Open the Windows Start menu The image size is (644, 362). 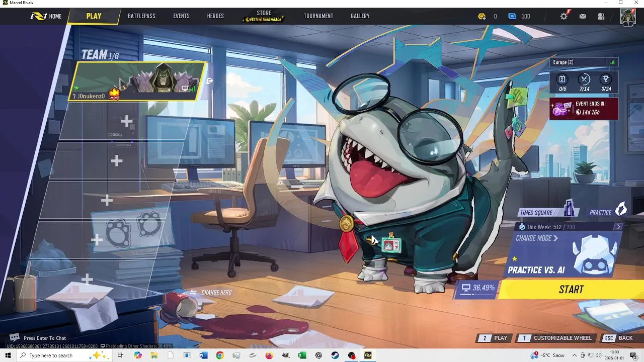pos(8,355)
